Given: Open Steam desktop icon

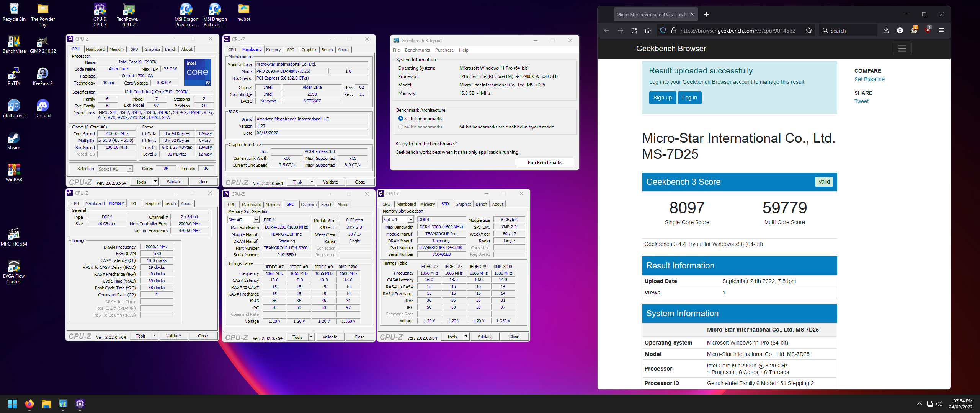Looking at the screenshot, I should click(x=14, y=141).
